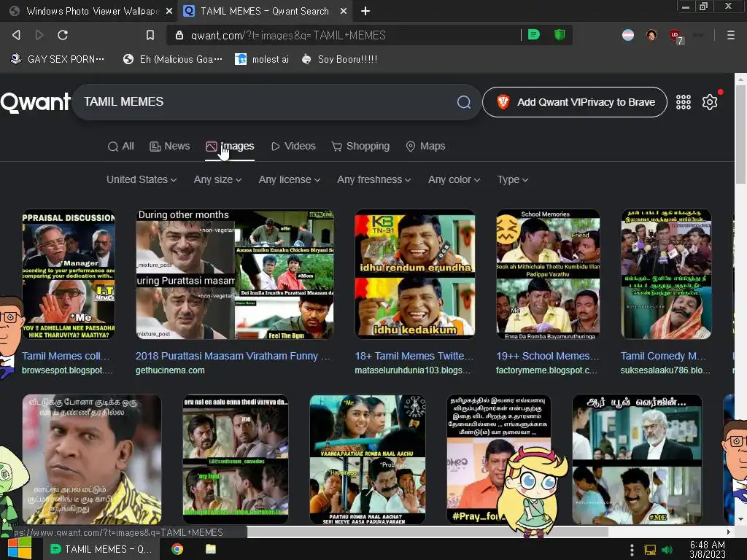The height and width of the screenshot is (560, 747).
Task: Select the All search tab
Action: pos(120,146)
